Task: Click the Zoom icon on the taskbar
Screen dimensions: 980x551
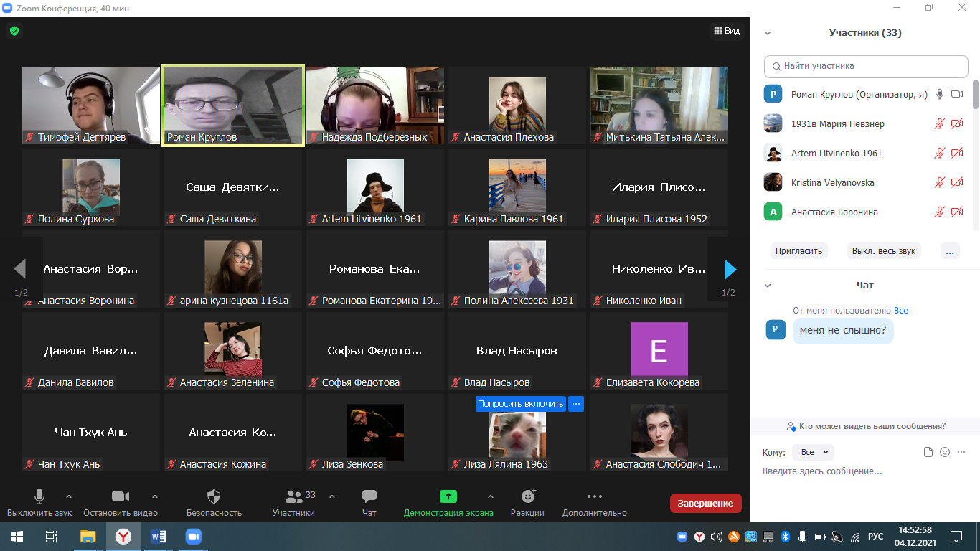Action: tap(194, 536)
